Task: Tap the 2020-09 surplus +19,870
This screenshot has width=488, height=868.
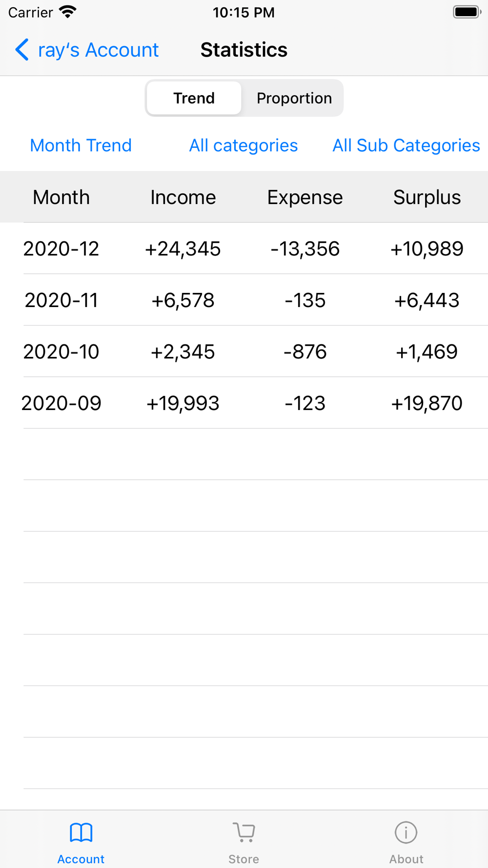Action: pyautogui.click(x=427, y=403)
